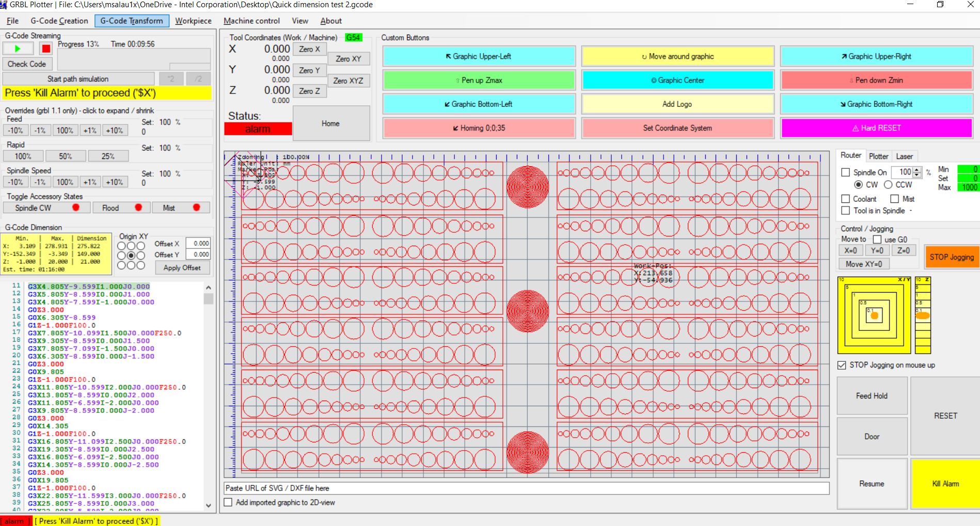The height and width of the screenshot is (526, 980).
Task: Select the CCW spindle direction radio button
Action: [x=889, y=184]
